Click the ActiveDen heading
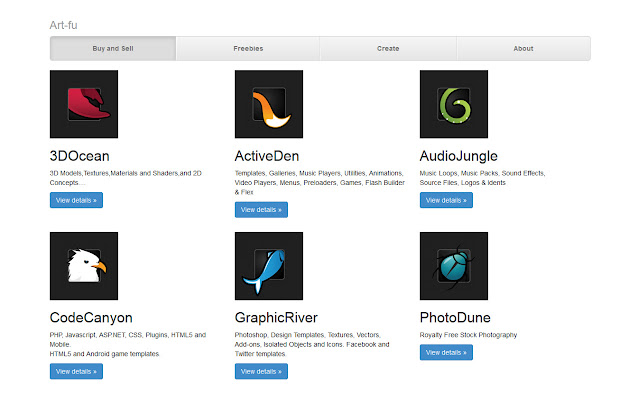This screenshot has height=400, width=640. [x=267, y=156]
